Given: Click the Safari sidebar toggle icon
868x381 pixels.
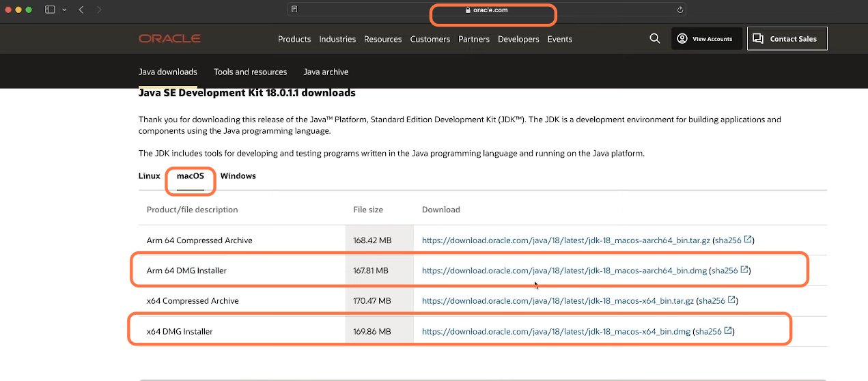Looking at the screenshot, I should [50, 10].
